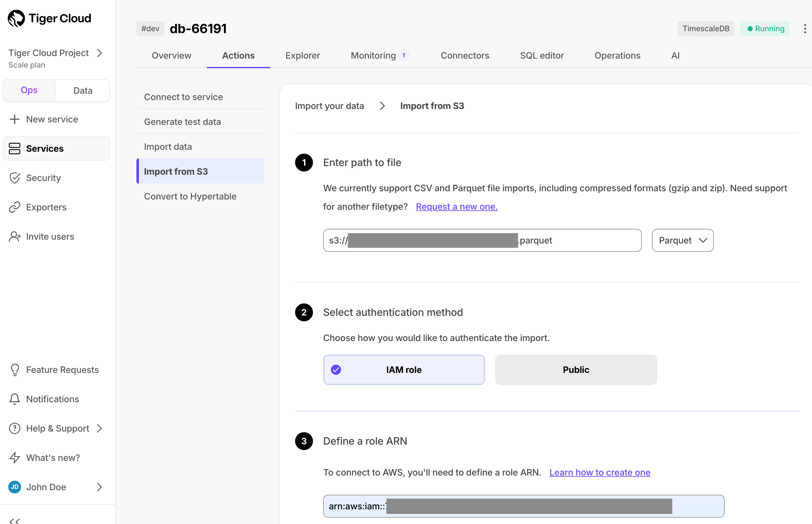Viewport: 812px width, 524px height.
Task: Open Learn how to create one link
Action: (599, 472)
